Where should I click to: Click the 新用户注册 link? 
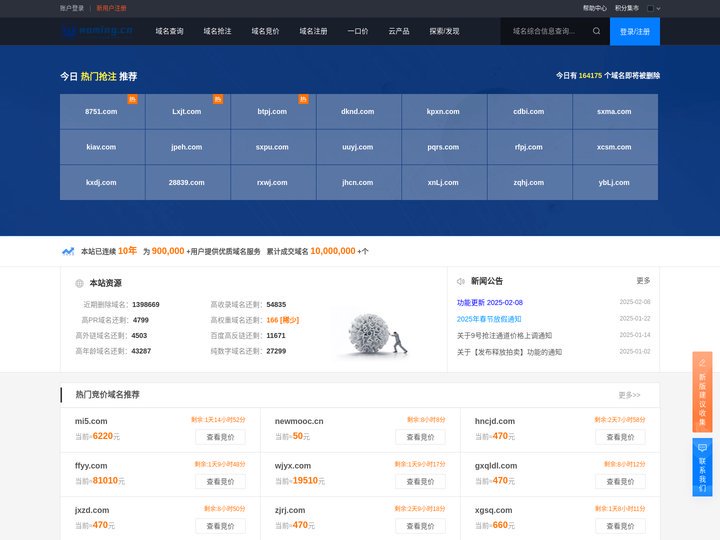(x=111, y=8)
